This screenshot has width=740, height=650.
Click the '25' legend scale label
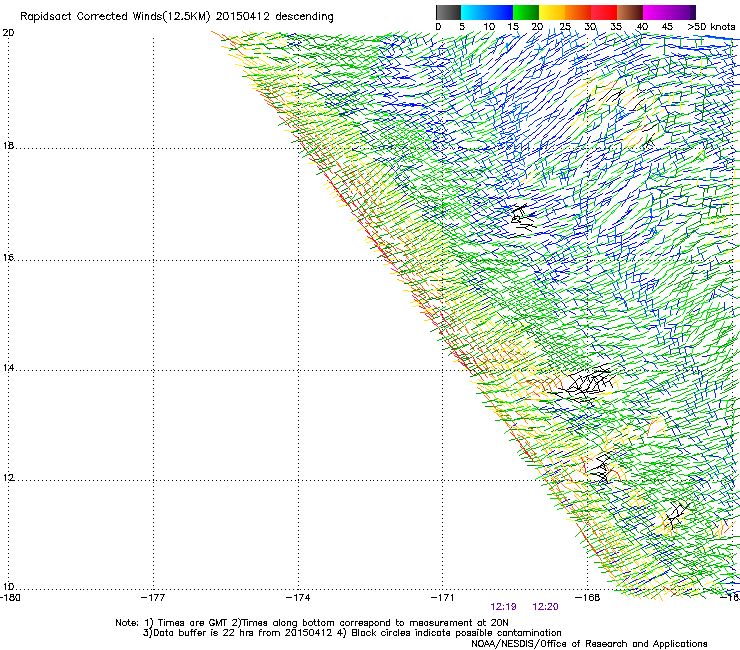[565, 27]
